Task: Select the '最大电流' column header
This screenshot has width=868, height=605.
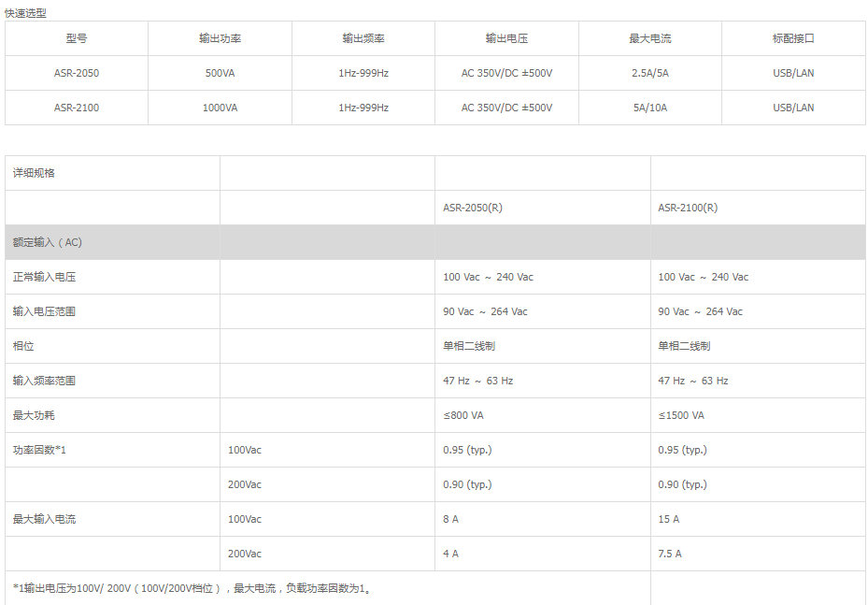Action: tap(650, 38)
